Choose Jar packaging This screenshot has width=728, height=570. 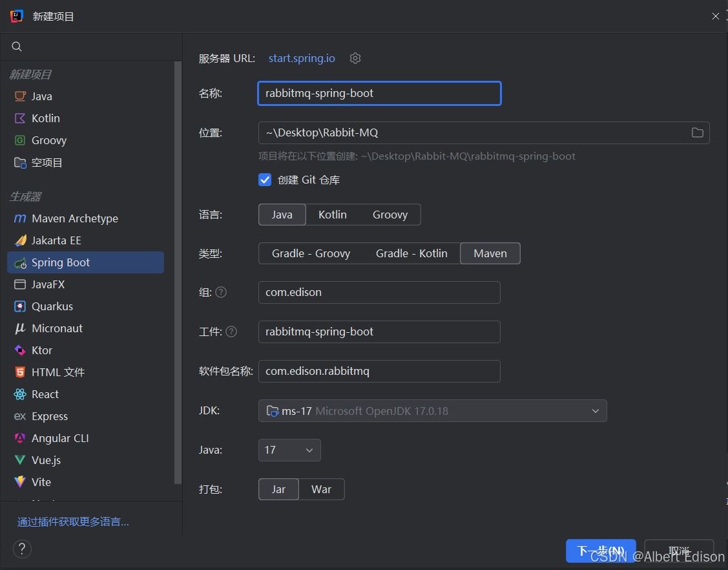pos(278,489)
